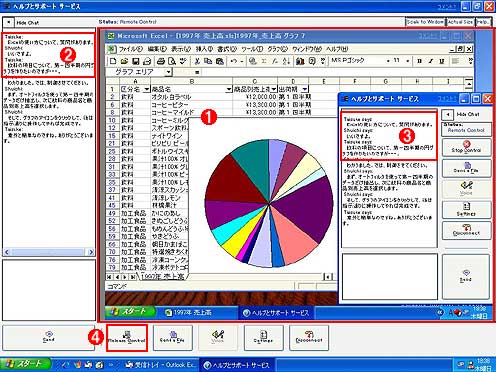The height and width of the screenshot is (372, 496).
Task: Expand the グラフ エリア name box dropdown
Action: pyautogui.click(x=168, y=72)
